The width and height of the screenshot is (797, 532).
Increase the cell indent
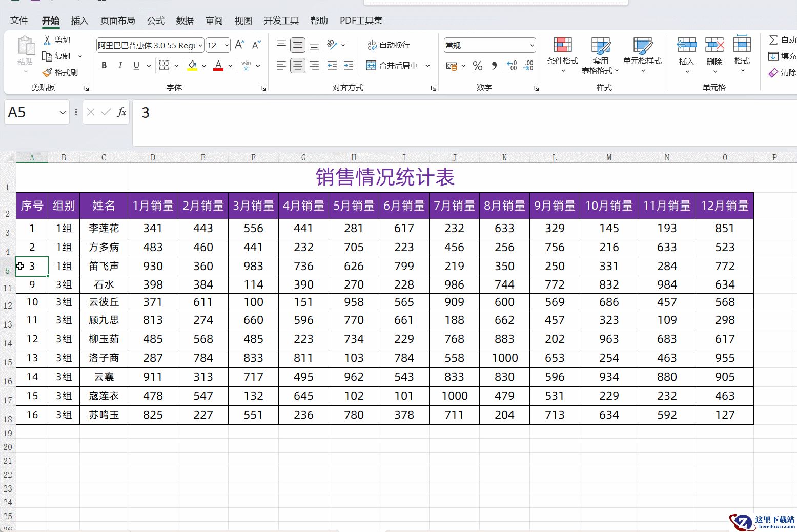349,66
